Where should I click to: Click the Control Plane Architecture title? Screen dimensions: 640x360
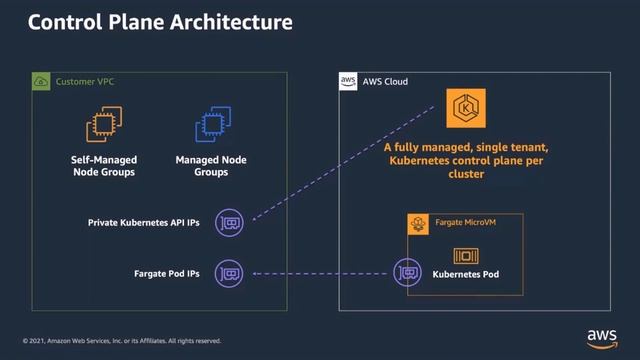point(160,22)
